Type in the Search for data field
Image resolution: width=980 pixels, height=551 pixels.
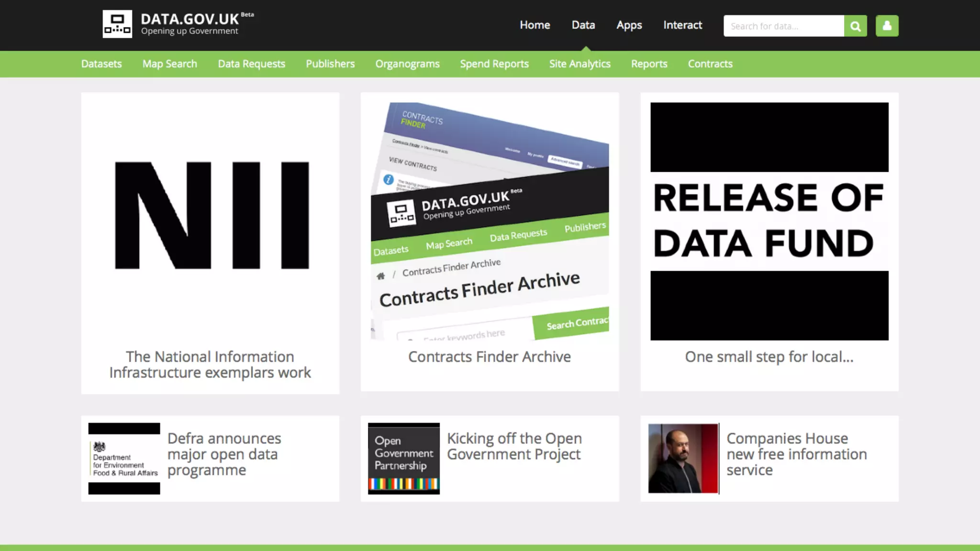(x=783, y=26)
